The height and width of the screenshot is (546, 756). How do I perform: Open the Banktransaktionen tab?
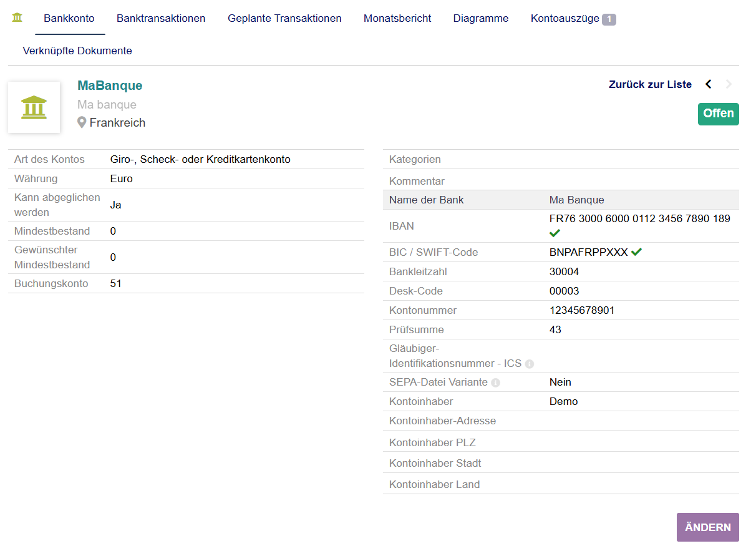point(161,19)
